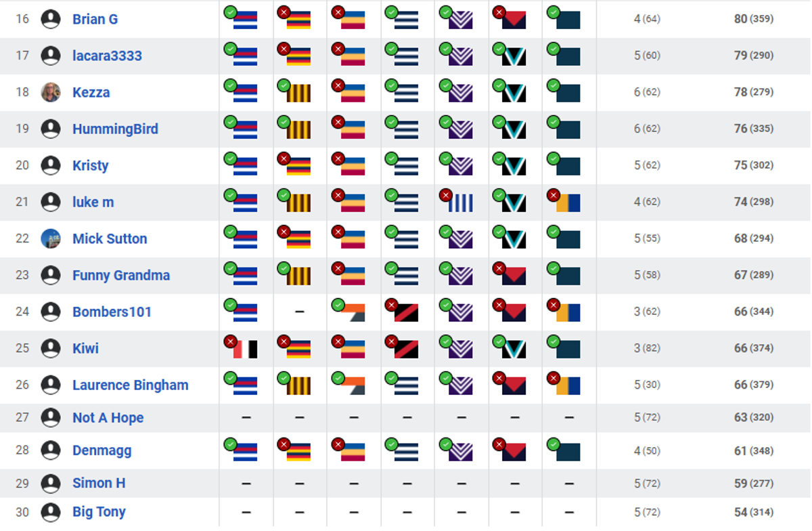Click Bombers101's red-and-black diagonal sash flag
The height and width of the screenshot is (531, 812).
click(407, 312)
